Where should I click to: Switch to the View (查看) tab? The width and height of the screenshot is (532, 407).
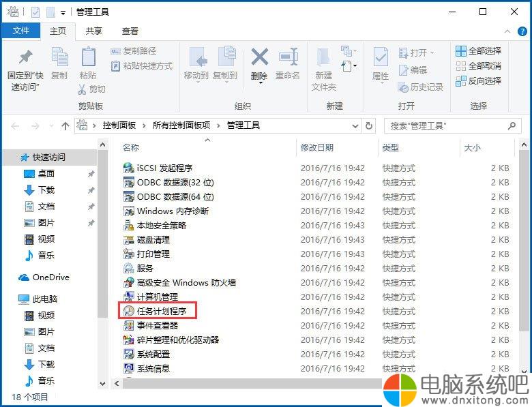point(130,31)
